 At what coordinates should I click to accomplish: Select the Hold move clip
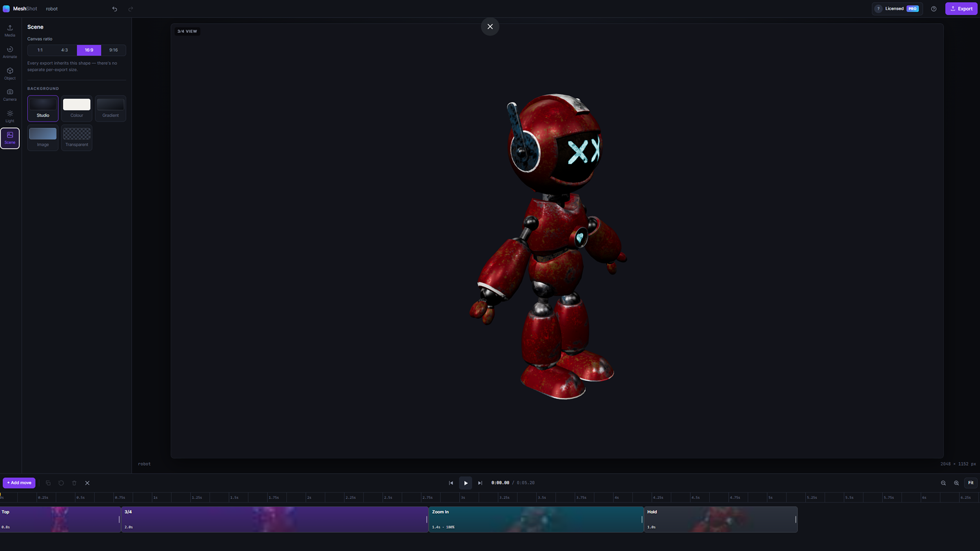[721, 519]
